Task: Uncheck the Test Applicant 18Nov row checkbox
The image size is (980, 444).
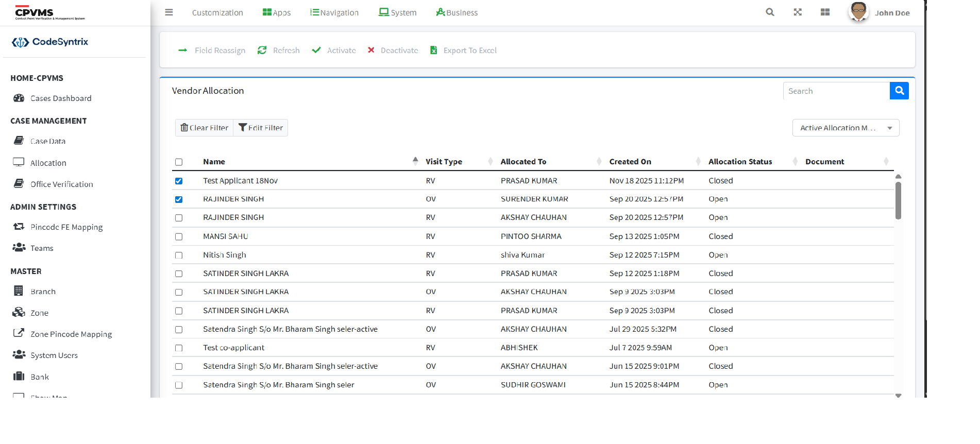Action: click(179, 181)
